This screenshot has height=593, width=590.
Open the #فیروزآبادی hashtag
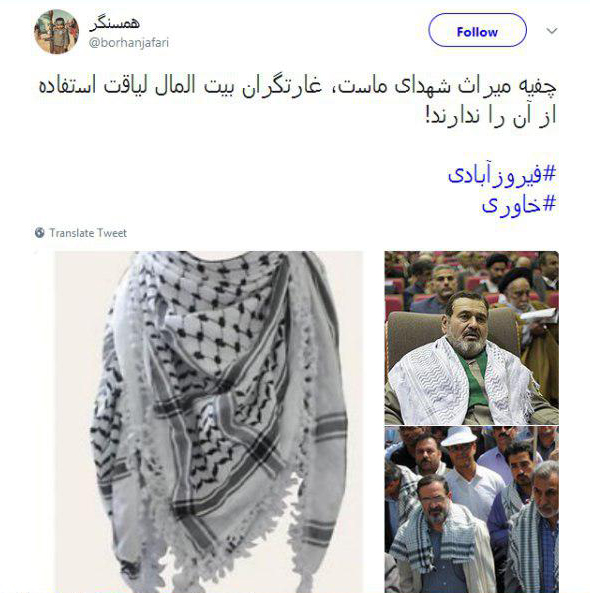[502, 175]
